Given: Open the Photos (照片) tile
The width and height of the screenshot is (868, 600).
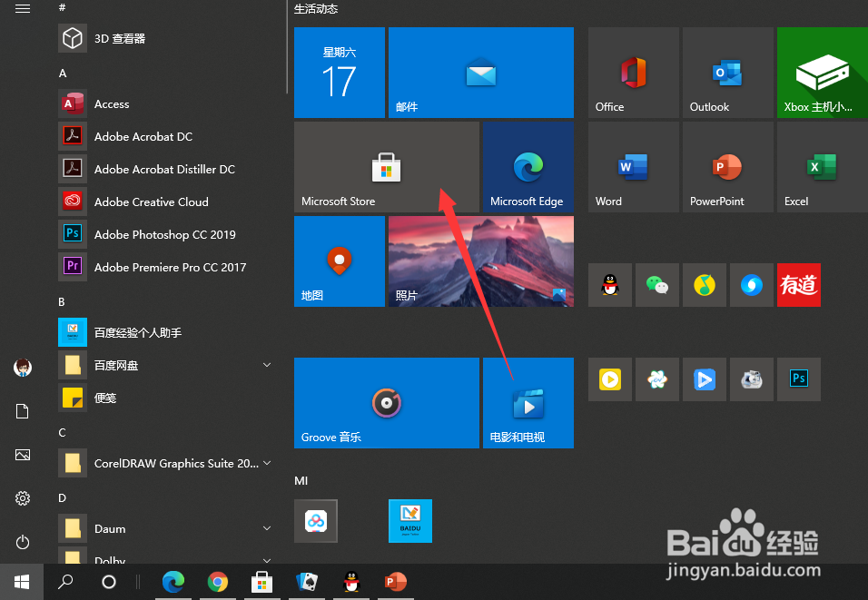Looking at the screenshot, I should click(x=481, y=261).
